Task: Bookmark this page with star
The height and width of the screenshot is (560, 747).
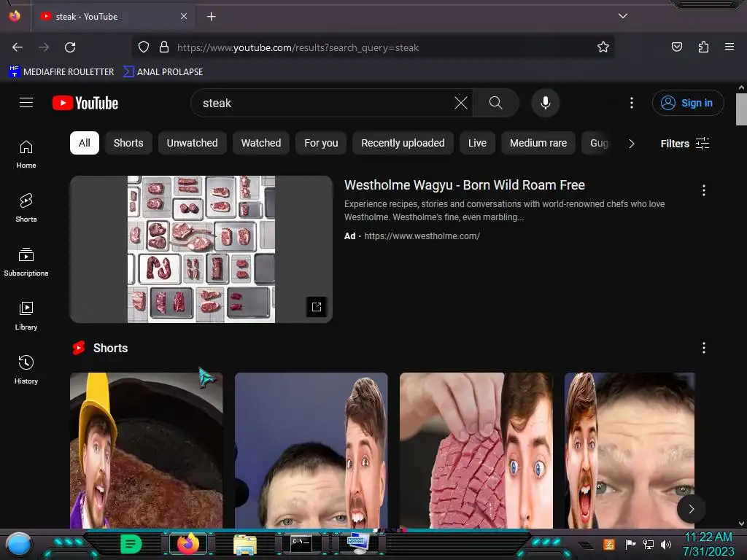Action: [x=603, y=47]
